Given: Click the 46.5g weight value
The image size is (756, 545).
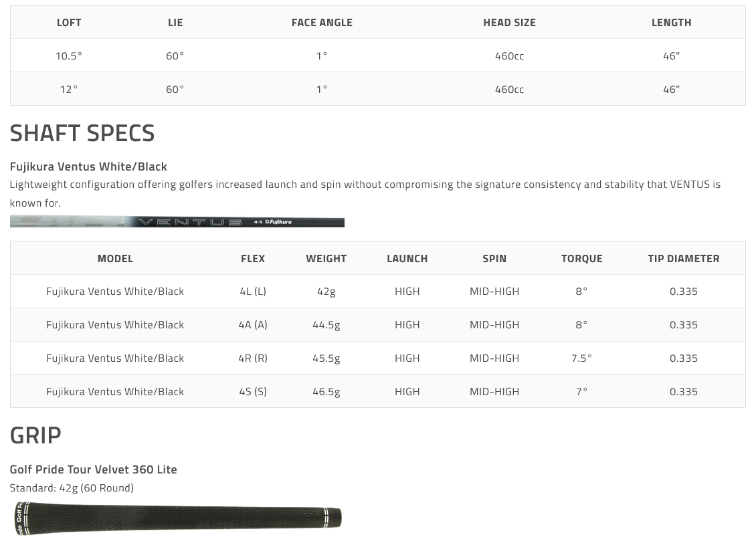Looking at the screenshot, I should (326, 392).
